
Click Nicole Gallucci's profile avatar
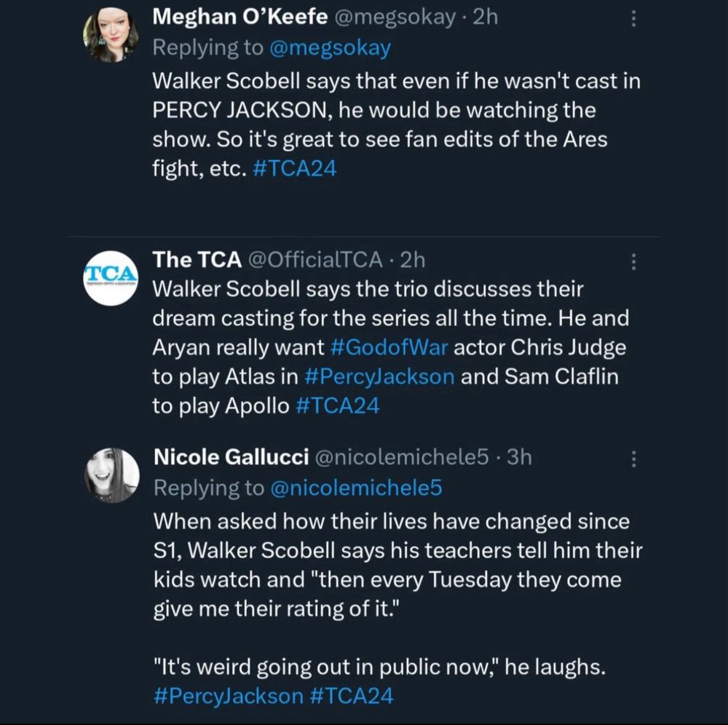111,475
